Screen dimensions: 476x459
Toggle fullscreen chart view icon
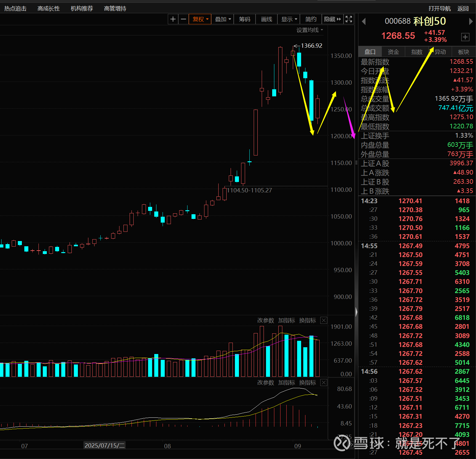pos(349,19)
